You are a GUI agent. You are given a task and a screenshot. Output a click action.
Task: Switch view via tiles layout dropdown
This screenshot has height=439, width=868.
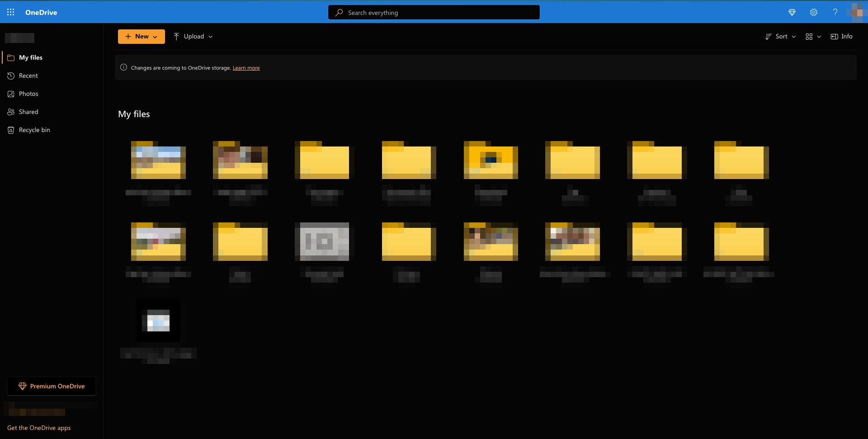(813, 37)
